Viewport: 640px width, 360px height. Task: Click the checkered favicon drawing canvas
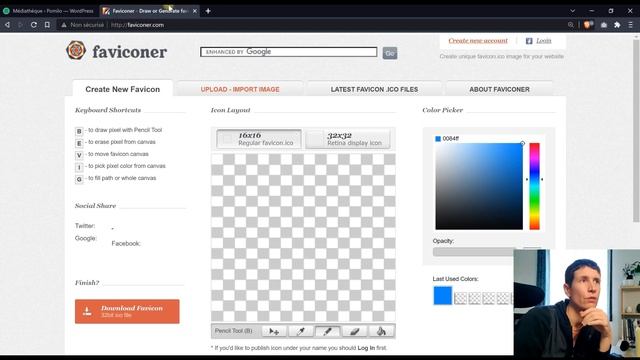point(303,238)
